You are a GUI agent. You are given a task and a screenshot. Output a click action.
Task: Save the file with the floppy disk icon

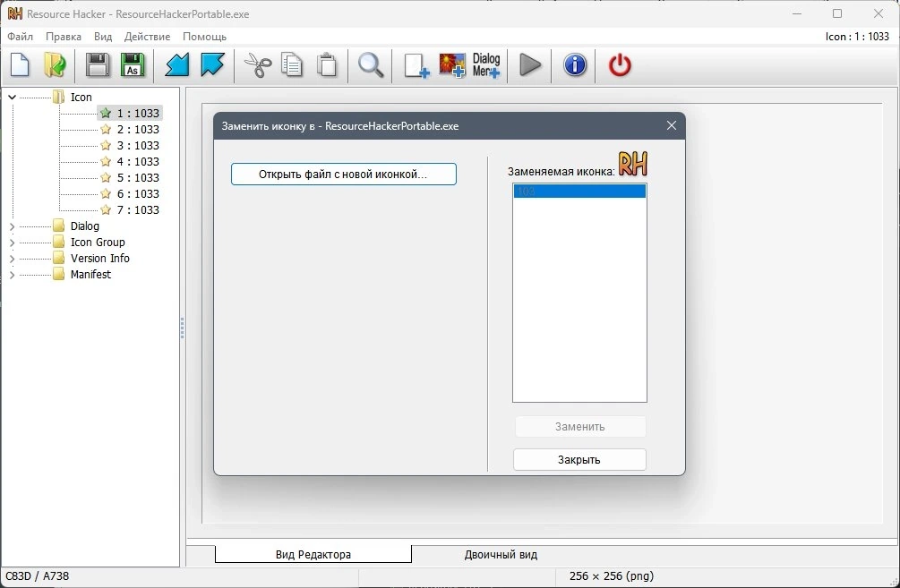[x=98, y=64]
